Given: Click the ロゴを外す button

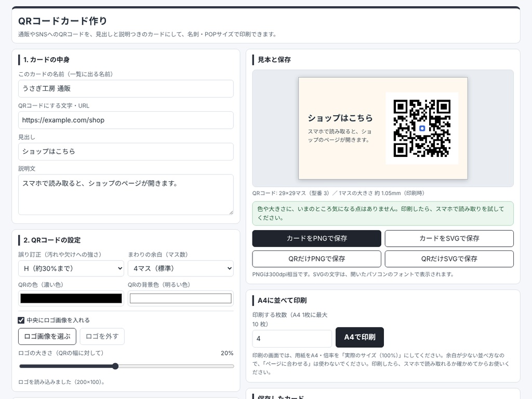Looking at the screenshot, I should pos(102,336).
